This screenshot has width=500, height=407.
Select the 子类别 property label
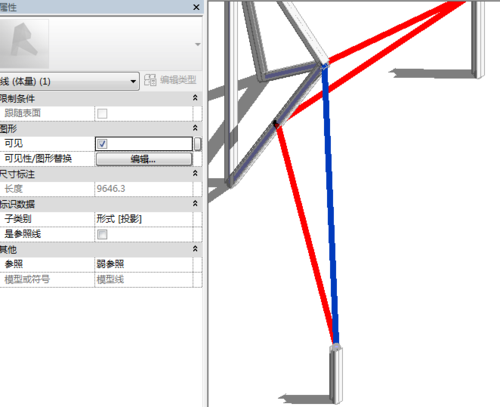(18, 219)
